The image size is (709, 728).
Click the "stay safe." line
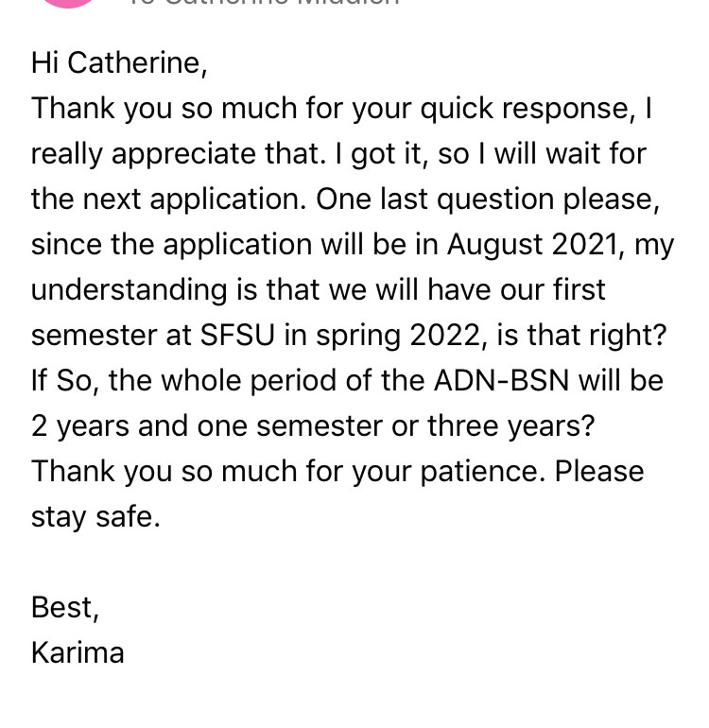(x=95, y=517)
